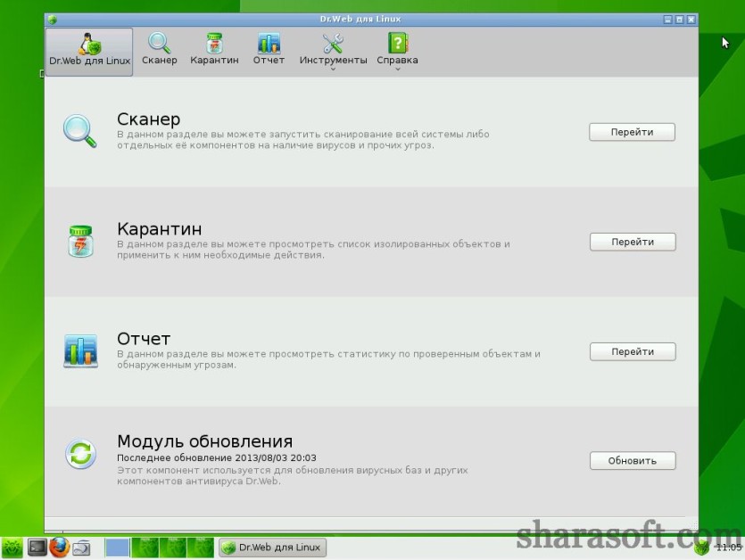745x560 pixels.
Task: Click Перейти button for Карантин
Action: click(633, 242)
